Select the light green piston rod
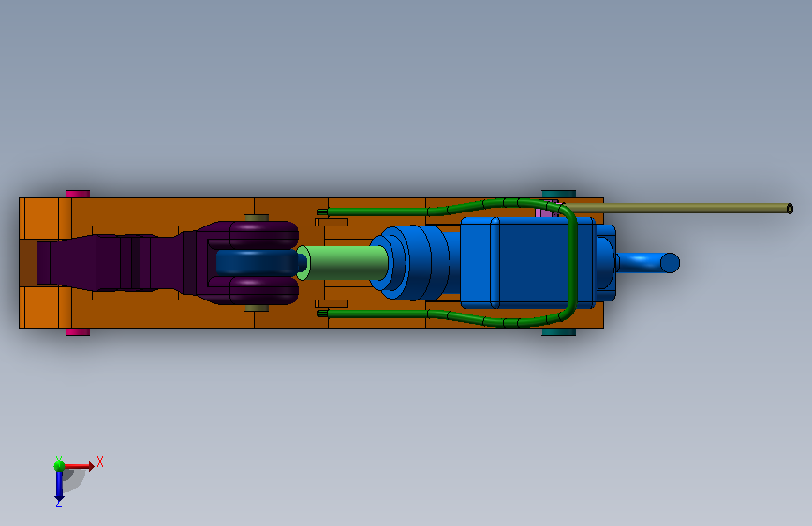 pos(343,262)
